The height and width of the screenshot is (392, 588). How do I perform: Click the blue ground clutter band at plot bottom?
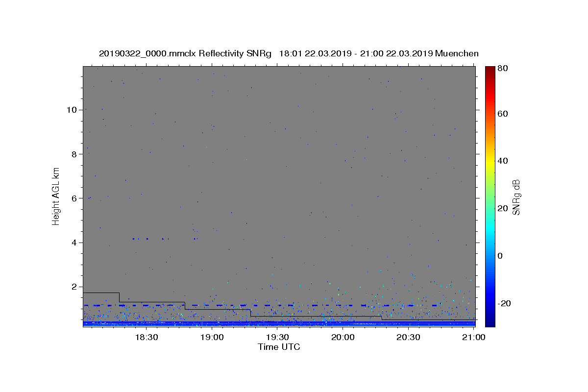coord(279,323)
